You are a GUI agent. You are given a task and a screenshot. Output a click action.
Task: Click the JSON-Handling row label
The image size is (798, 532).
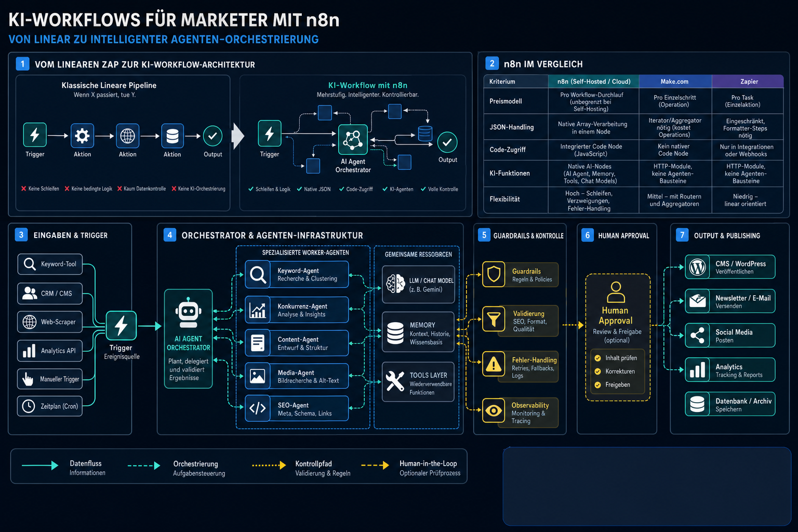coord(512,127)
